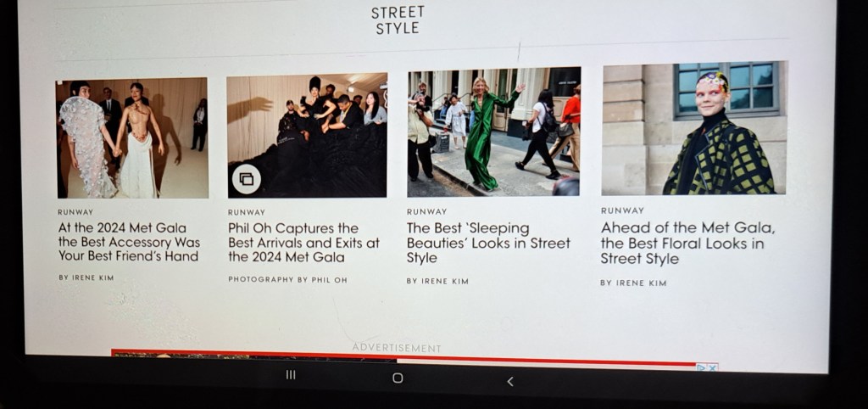Open the green dress street style photo

click(494, 132)
